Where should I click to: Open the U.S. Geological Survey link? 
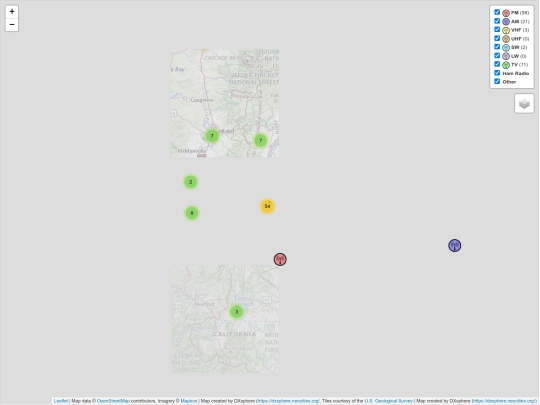coord(388,401)
